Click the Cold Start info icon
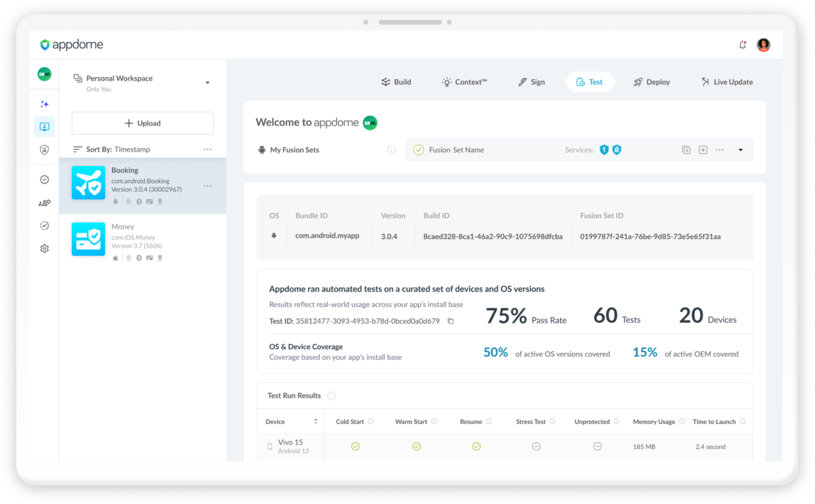The width and height of the screenshot is (815, 504). [x=371, y=421]
